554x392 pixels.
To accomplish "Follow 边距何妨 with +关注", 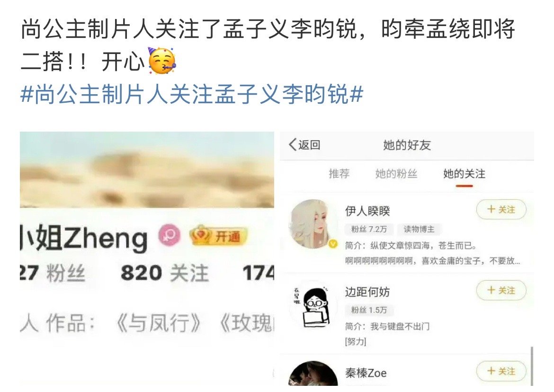I will (501, 290).
